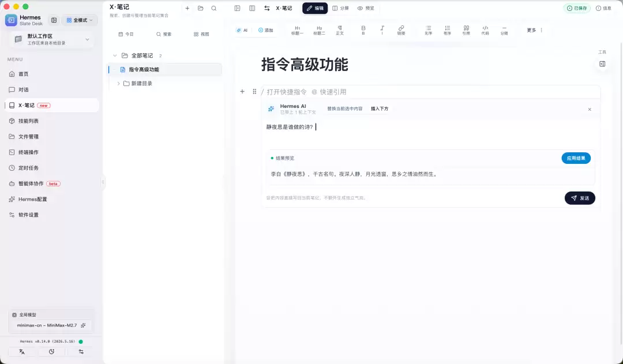This screenshot has height=364, width=623.
Task: Switch to 预览 preview mode
Action: tap(366, 8)
